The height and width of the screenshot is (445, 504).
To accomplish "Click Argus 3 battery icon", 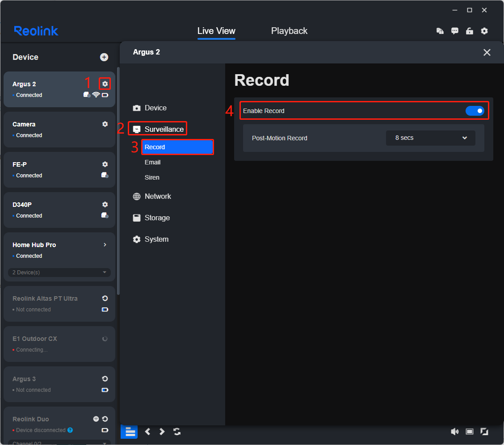I will pyautogui.click(x=105, y=390).
